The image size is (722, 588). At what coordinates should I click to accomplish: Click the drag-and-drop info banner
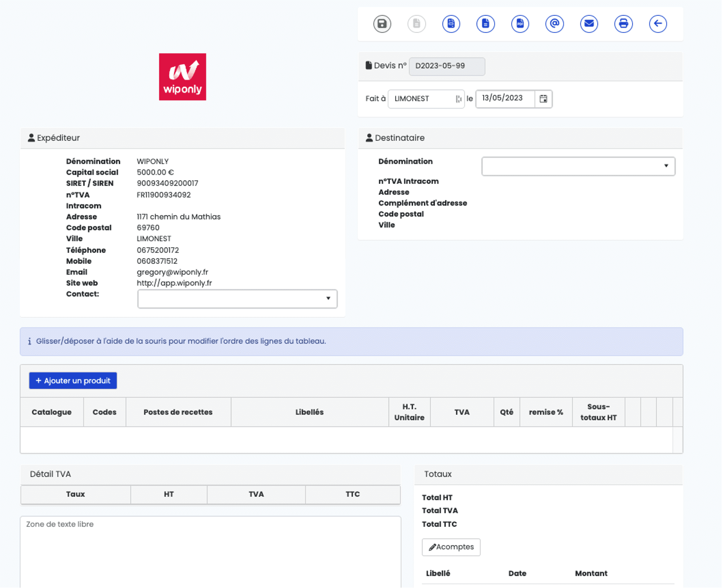click(351, 341)
